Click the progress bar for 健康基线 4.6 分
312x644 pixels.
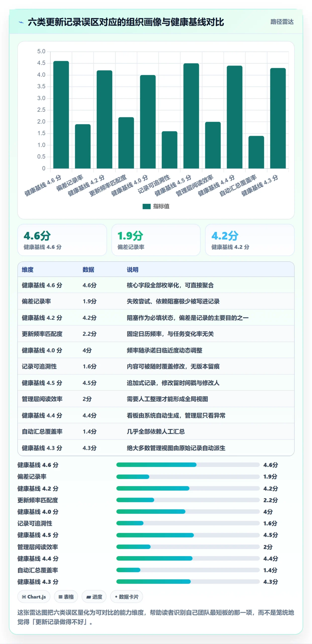pyautogui.click(x=188, y=465)
